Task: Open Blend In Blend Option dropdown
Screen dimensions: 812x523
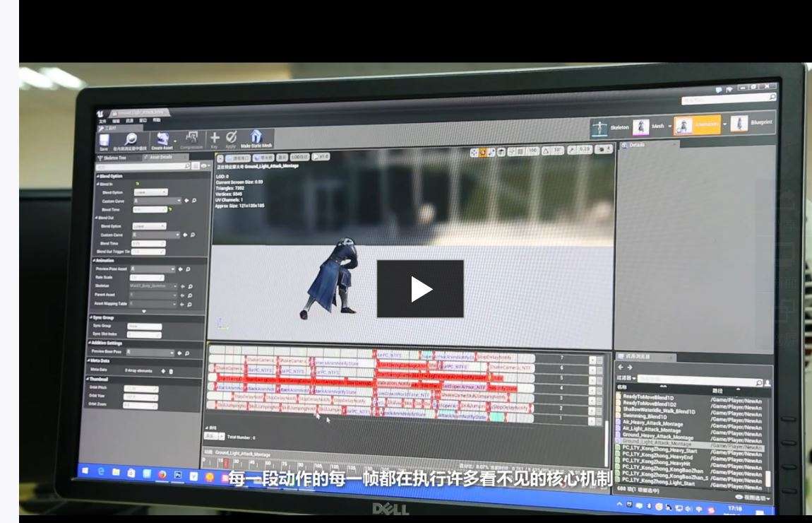Action: pyautogui.click(x=150, y=192)
